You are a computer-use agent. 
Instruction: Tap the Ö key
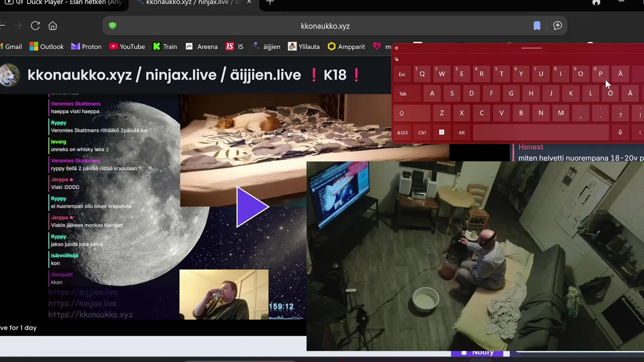click(610, 94)
